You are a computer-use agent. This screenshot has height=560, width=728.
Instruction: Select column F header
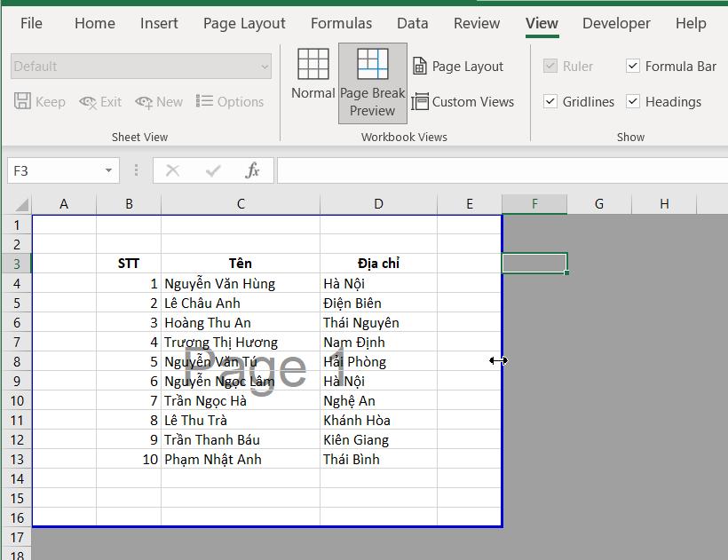534,204
